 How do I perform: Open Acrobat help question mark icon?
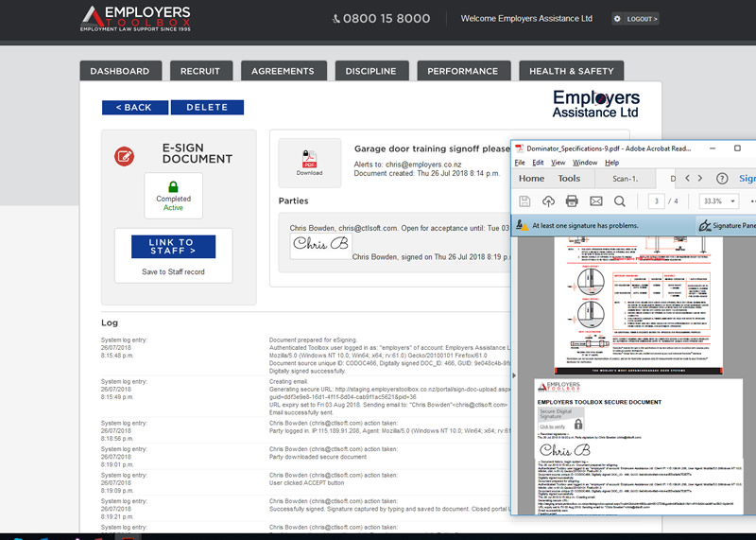coord(722,178)
